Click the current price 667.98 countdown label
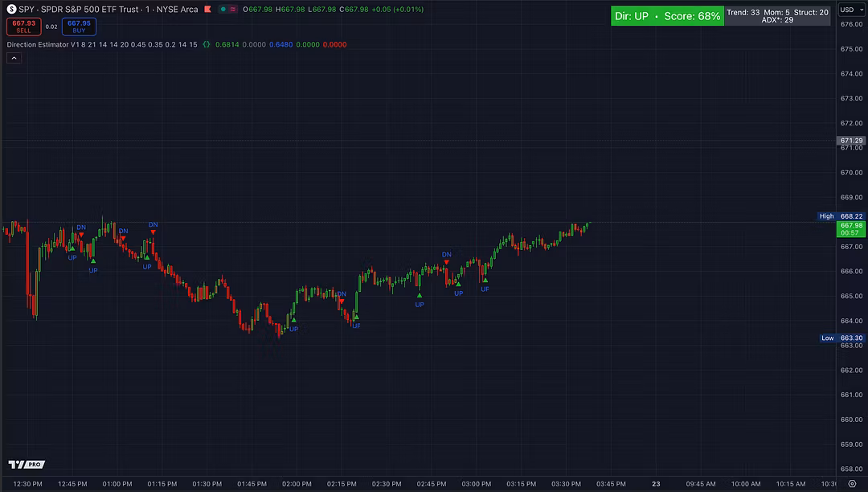 (x=850, y=229)
